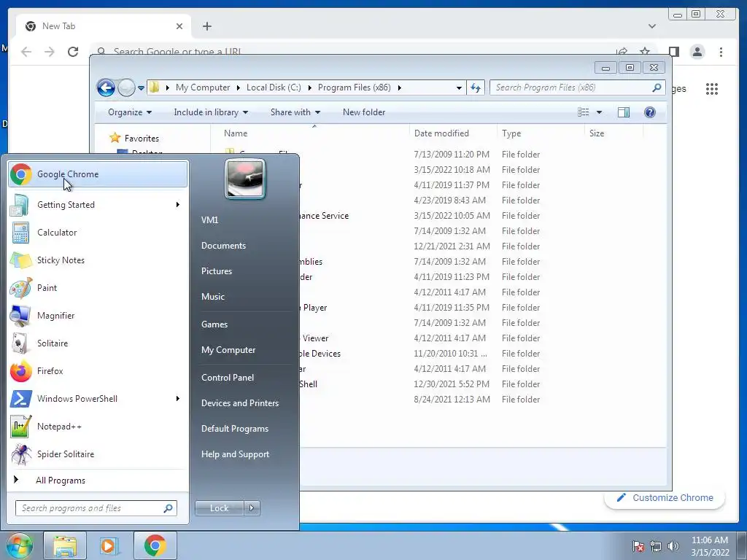747x560 pixels.
Task: Click New folder in Explorer toolbar
Action: tap(364, 112)
